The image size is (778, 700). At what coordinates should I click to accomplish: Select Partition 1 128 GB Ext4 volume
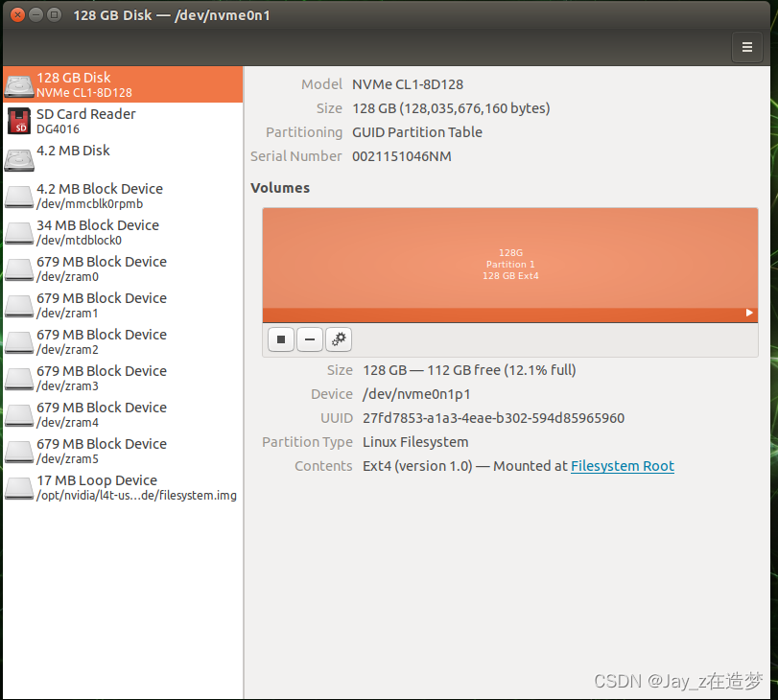pos(510,265)
